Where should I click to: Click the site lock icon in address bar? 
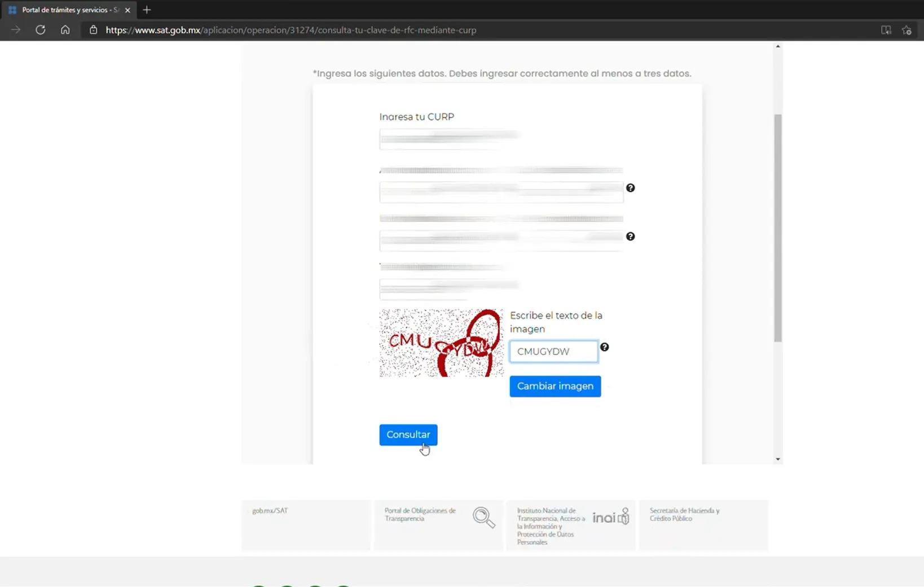click(94, 30)
